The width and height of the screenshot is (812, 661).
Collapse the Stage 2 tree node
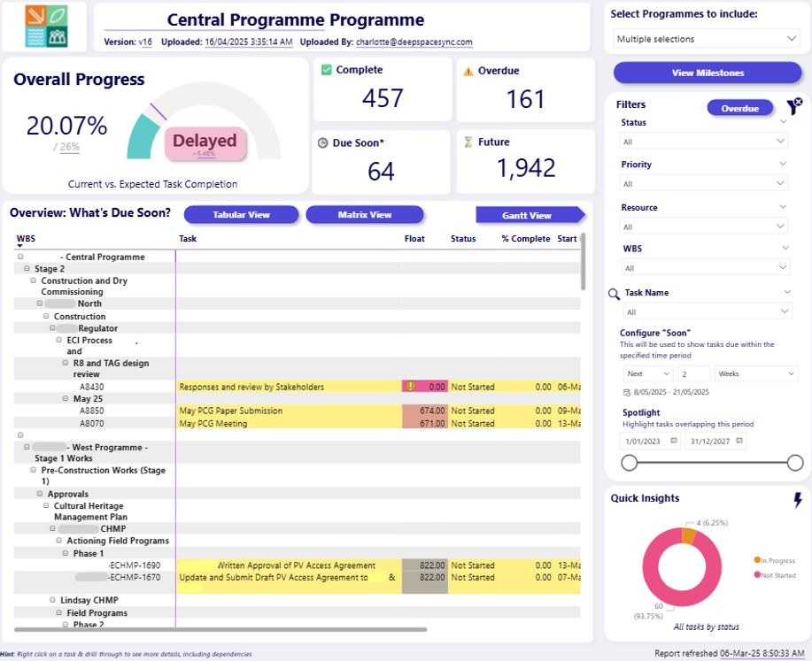coord(27,269)
